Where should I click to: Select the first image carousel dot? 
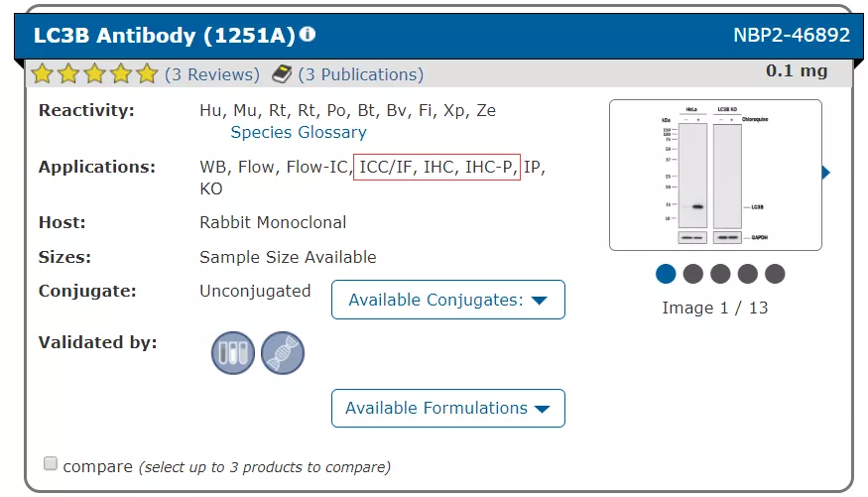(x=667, y=274)
